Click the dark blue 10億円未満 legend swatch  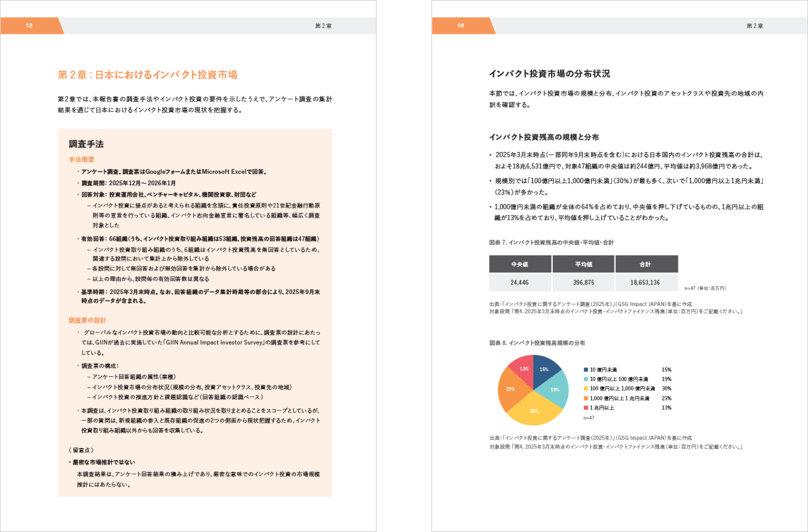pyautogui.click(x=586, y=370)
